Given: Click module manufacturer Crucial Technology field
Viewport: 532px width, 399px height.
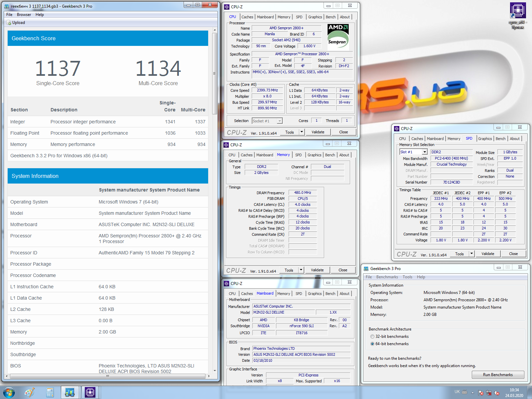Looking at the screenshot, I should point(452,164).
